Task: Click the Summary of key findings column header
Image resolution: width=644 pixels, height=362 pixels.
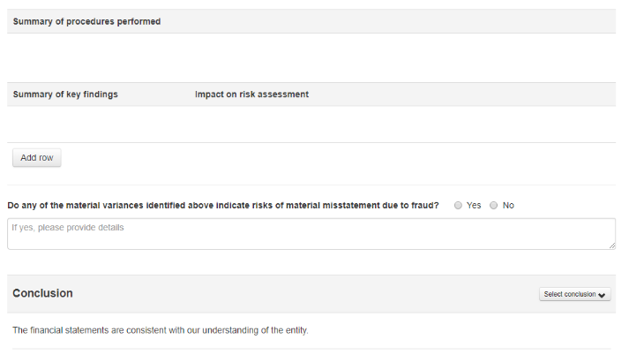Action: tap(65, 94)
